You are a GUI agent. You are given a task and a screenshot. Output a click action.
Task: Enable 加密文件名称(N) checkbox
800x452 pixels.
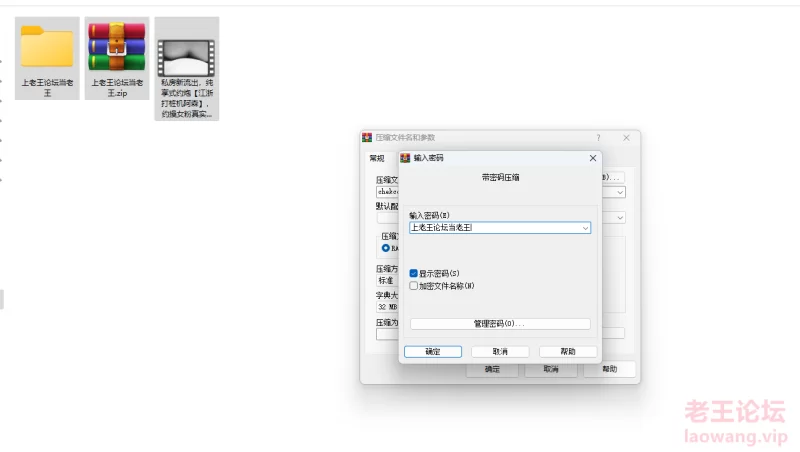(414, 286)
